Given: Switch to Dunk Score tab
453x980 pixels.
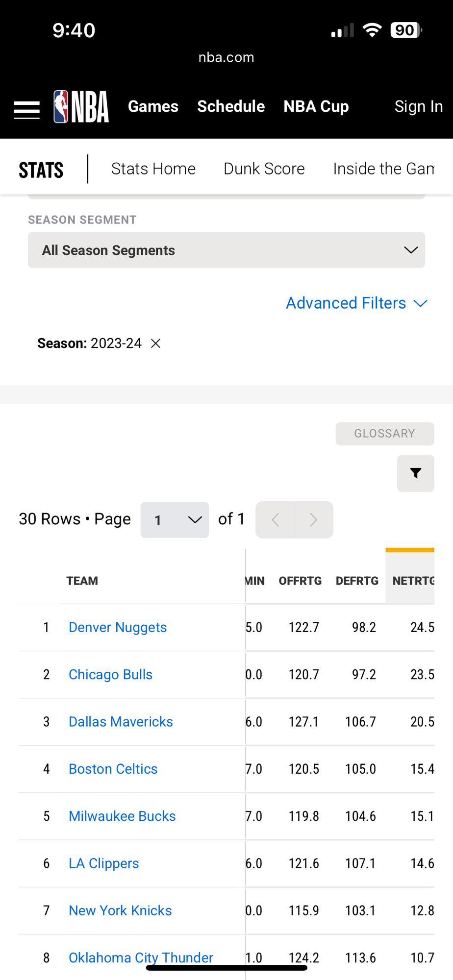Looking at the screenshot, I should click(264, 169).
